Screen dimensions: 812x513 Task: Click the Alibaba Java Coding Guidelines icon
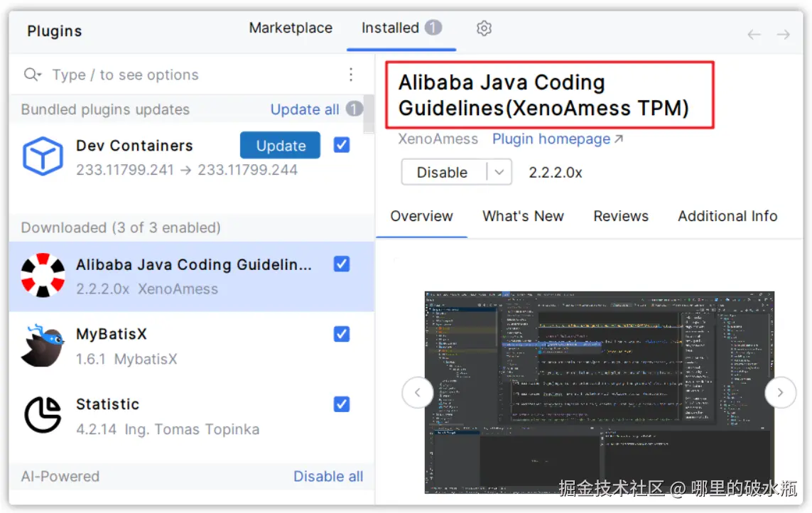43,275
